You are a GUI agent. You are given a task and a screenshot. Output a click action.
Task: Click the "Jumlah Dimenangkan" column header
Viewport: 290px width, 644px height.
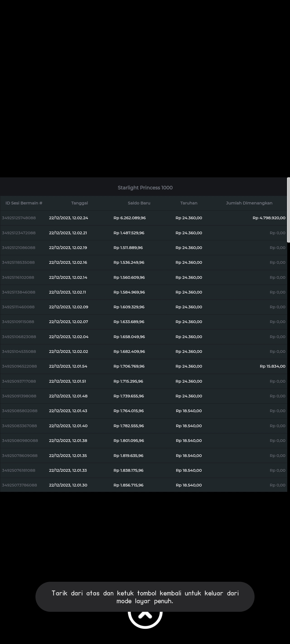pos(249,203)
